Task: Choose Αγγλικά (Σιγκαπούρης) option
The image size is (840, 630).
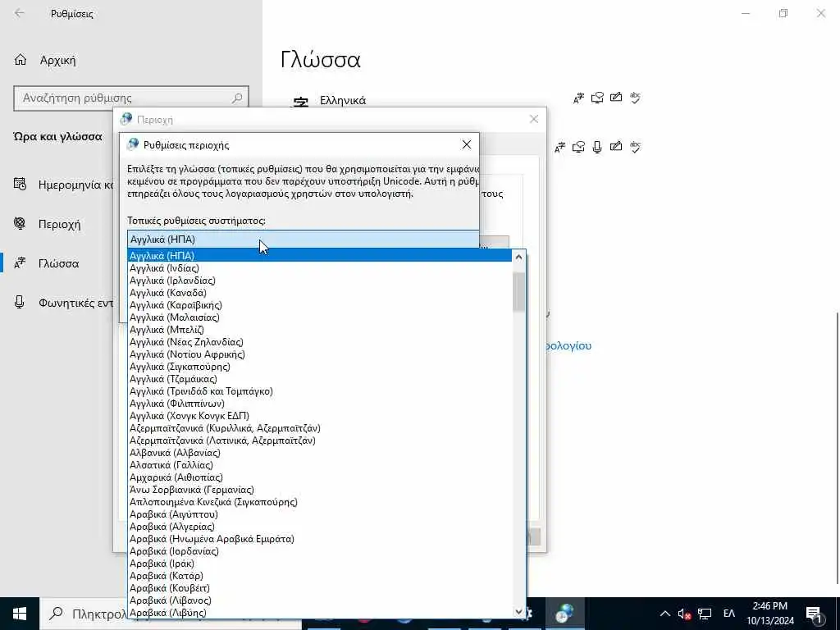Action: click(x=320, y=367)
